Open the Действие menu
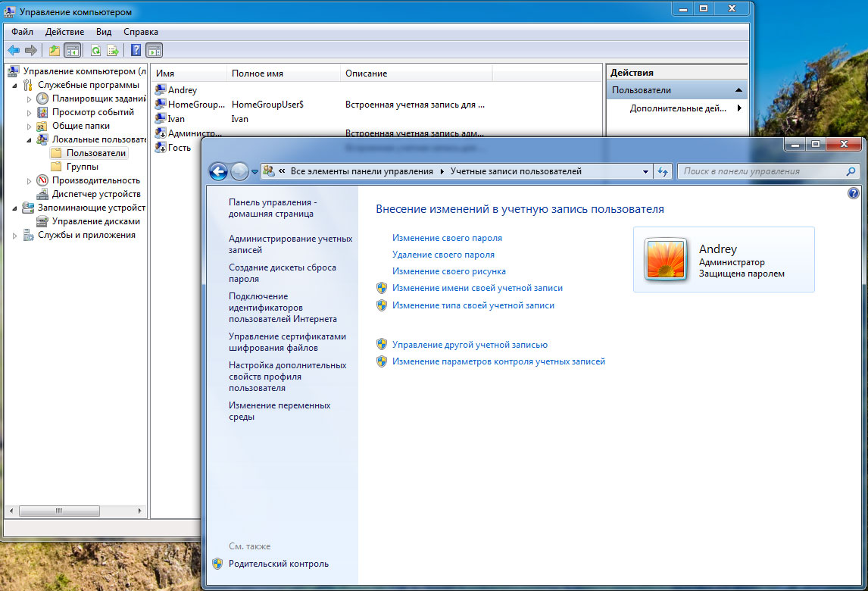868x591 pixels. pos(64,32)
